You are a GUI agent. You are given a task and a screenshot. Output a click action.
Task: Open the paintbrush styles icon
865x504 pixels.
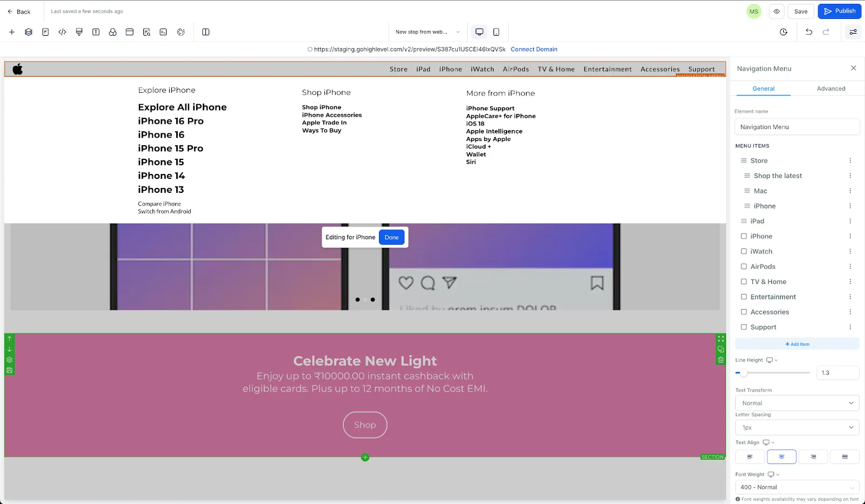(79, 32)
